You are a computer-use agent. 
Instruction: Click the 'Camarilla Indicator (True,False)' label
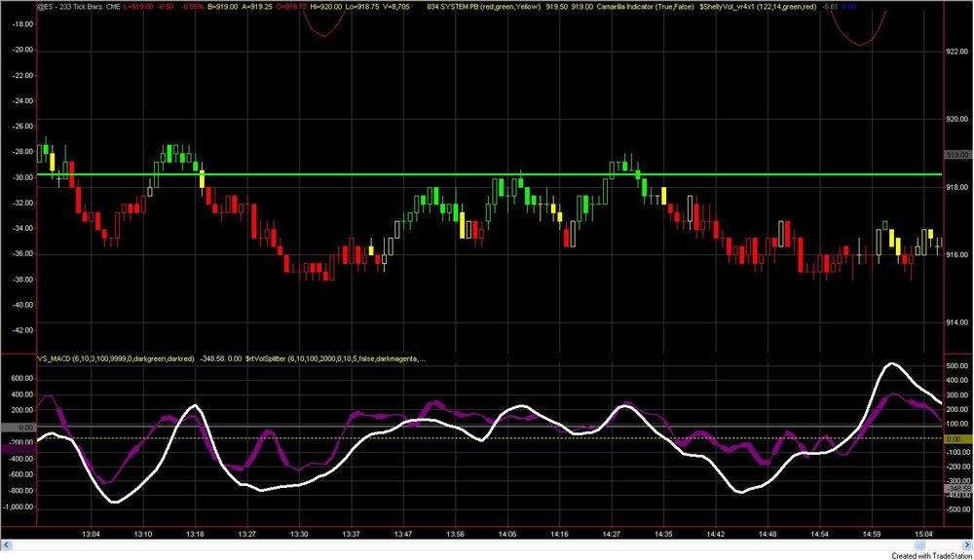[x=646, y=7]
